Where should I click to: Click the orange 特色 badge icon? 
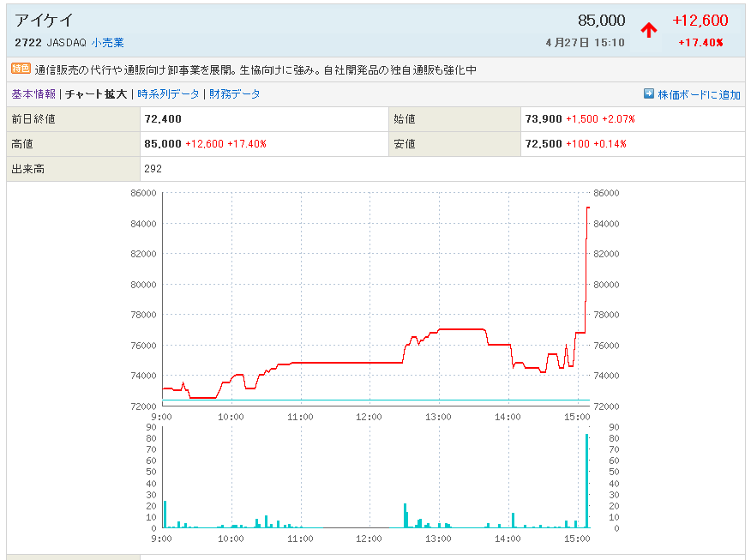[x=21, y=69]
